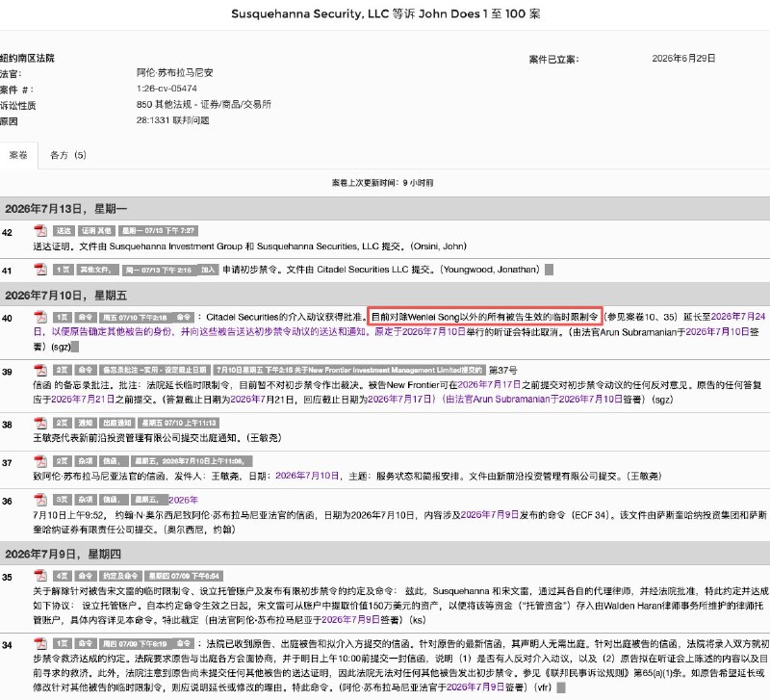This screenshot has width=770, height=700.
Task: Click the 出庭通知 tag on entry 38
Action: click(x=116, y=423)
